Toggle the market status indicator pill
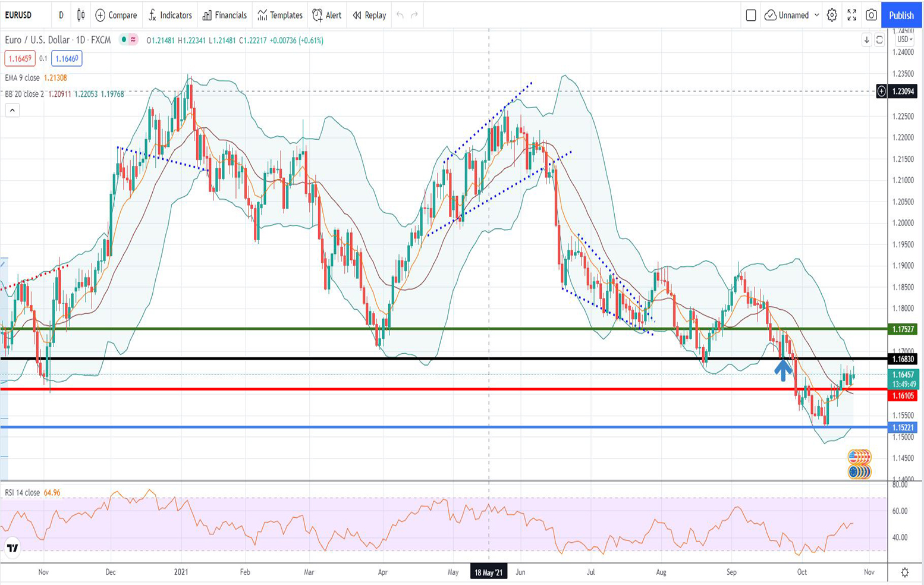Viewport: 924px width, 585px height. coord(128,40)
